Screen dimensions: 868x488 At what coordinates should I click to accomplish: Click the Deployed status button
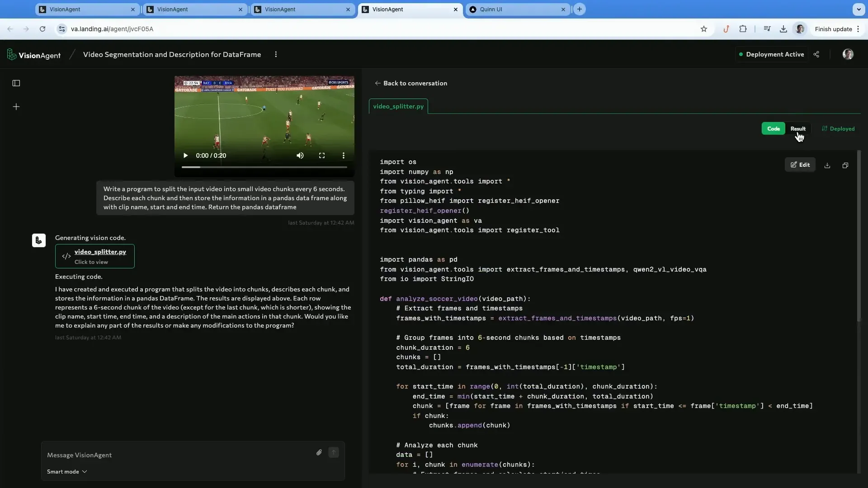tap(838, 129)
